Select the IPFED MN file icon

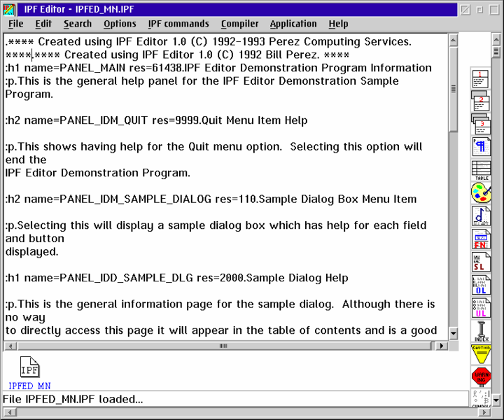[x=29, y=373]
